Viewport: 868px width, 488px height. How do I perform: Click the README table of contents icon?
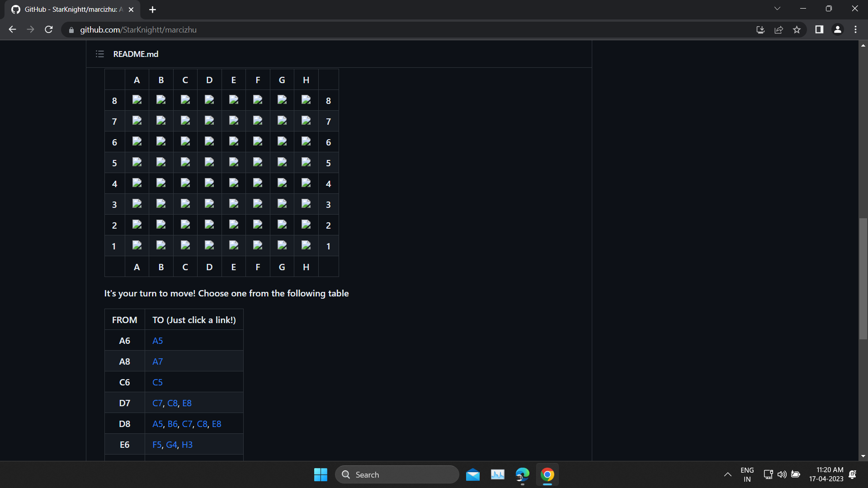click(99, 54)
